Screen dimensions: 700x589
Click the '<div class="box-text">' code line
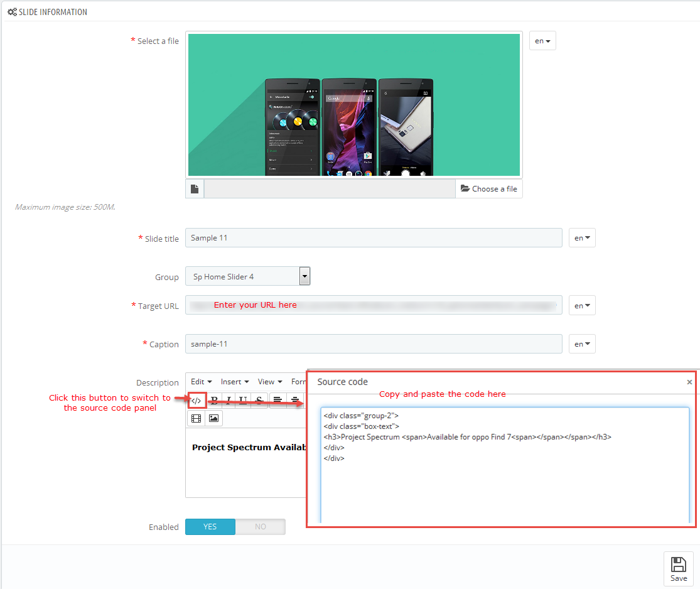coord(361,426)
